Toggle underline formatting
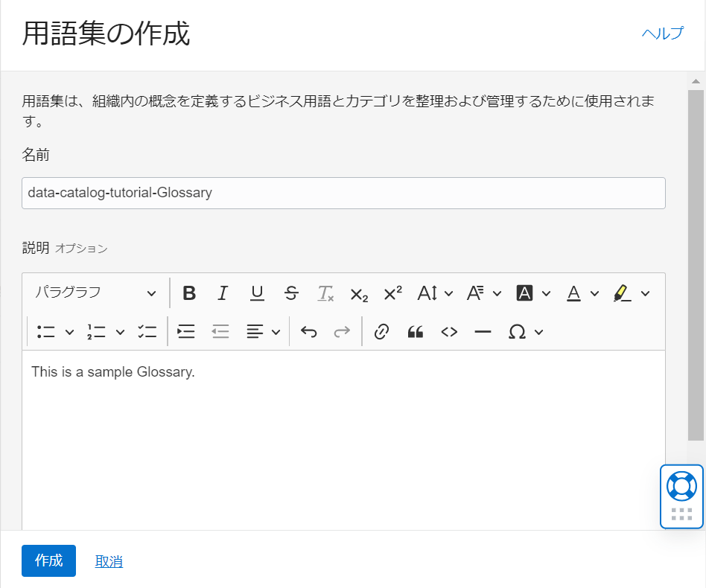The width and height of the screenshot is (706, 588). pyautogui.click(x=257, y=293)
